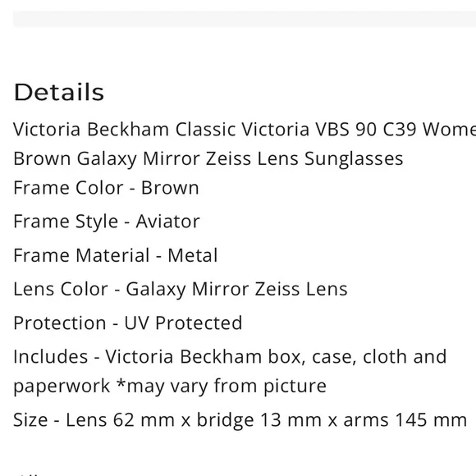The width and height of the screenshot is (476, 476).
Task: Click 'UV Protected' in the Protection line
Action: (x=183, y=323)
